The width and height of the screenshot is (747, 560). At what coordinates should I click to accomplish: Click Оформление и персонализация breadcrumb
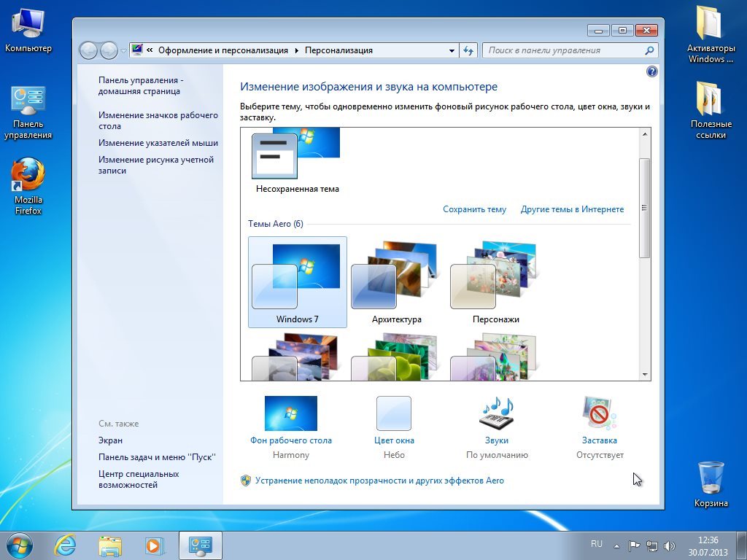[x=224, y=50]
